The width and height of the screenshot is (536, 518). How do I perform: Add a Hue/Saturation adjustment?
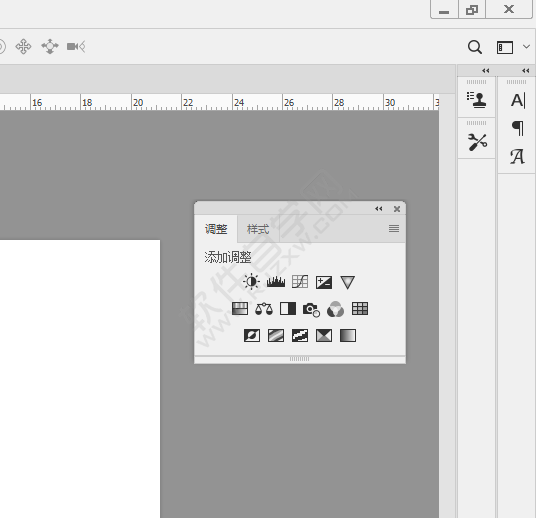pos(240,309)
